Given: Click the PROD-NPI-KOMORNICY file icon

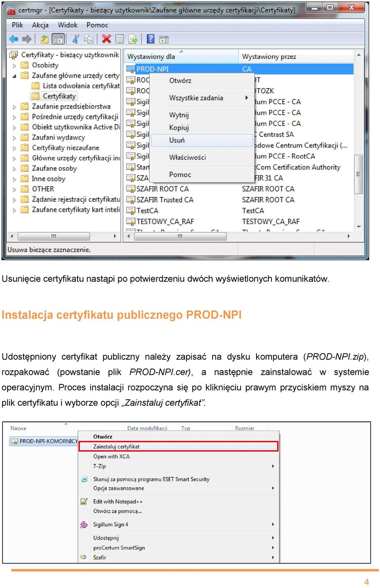Looking at the screenshot, I should (15, 441).
